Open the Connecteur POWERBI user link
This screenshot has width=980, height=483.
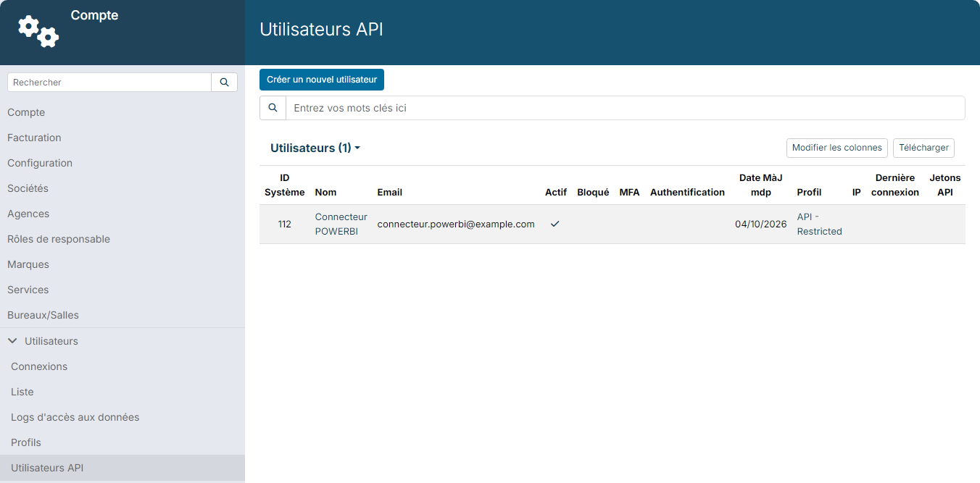coord(341,224)
